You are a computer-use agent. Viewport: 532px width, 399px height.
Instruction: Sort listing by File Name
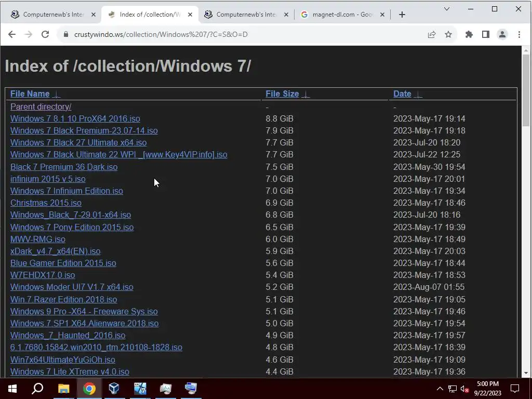tap(30, 94)
